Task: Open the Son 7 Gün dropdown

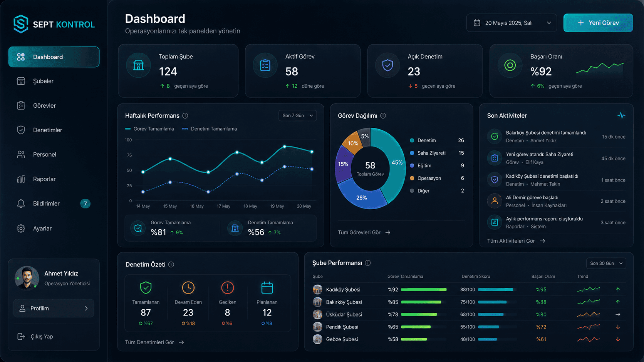Action: (x=298, y=115)
